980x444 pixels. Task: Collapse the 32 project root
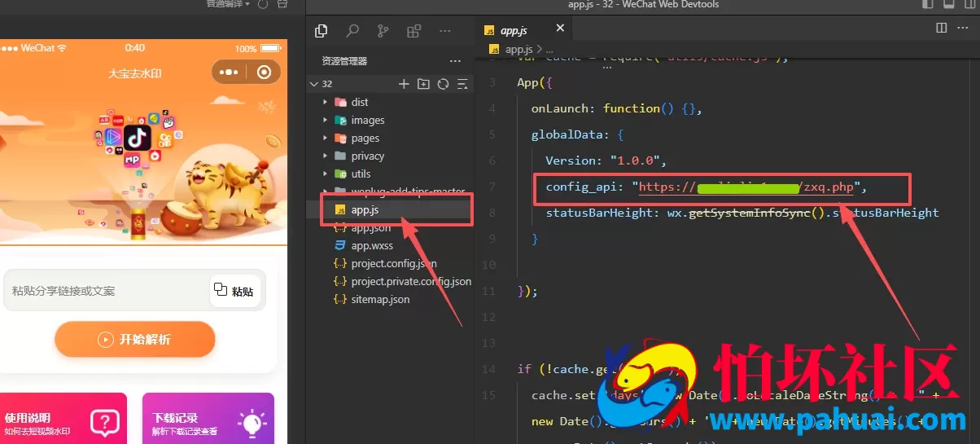click(x=314, y=84)
